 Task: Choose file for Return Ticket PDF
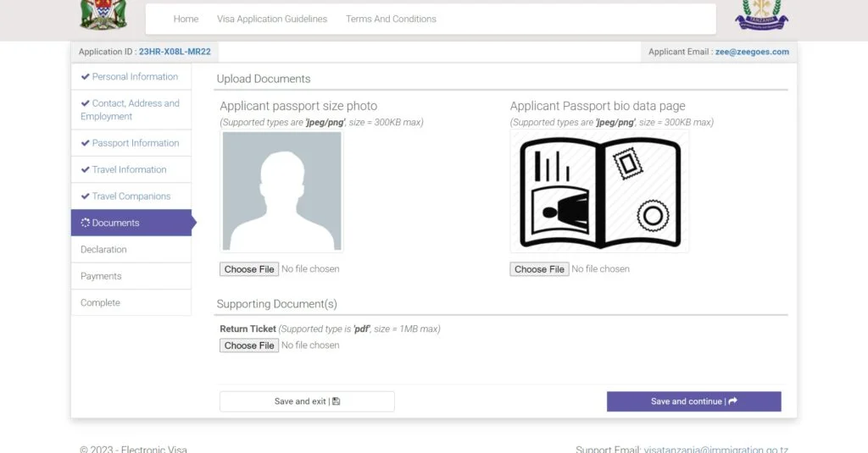point(249,345)
